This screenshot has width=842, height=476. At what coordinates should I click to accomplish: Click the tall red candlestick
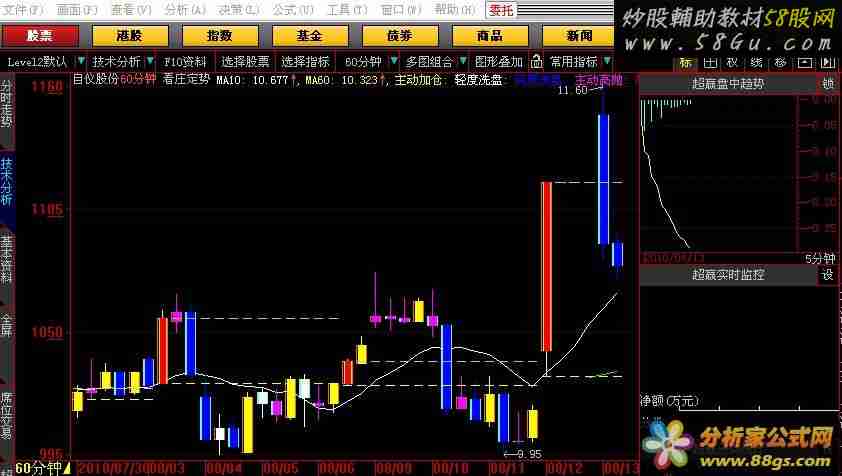point(546,266)
